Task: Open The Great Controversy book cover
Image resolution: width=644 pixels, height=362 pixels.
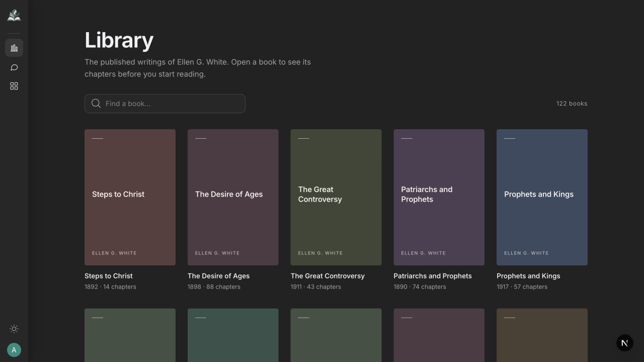Action: 336,197
